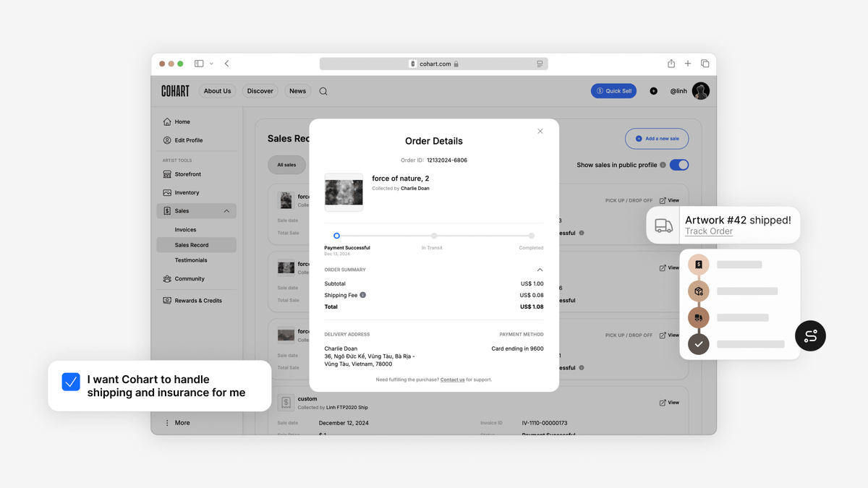Click the receipt icon in tracking timeline
Image resolution: width=868 pixels, height=488 pixels.
tap(699, 265)
